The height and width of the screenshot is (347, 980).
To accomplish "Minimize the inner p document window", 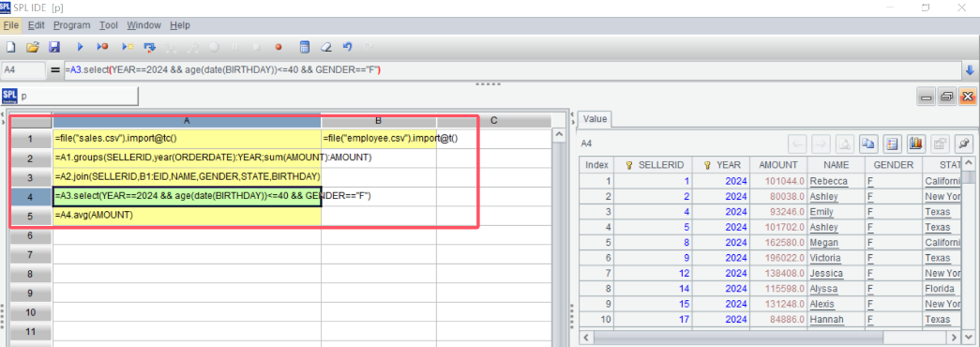I will [927, 97].
